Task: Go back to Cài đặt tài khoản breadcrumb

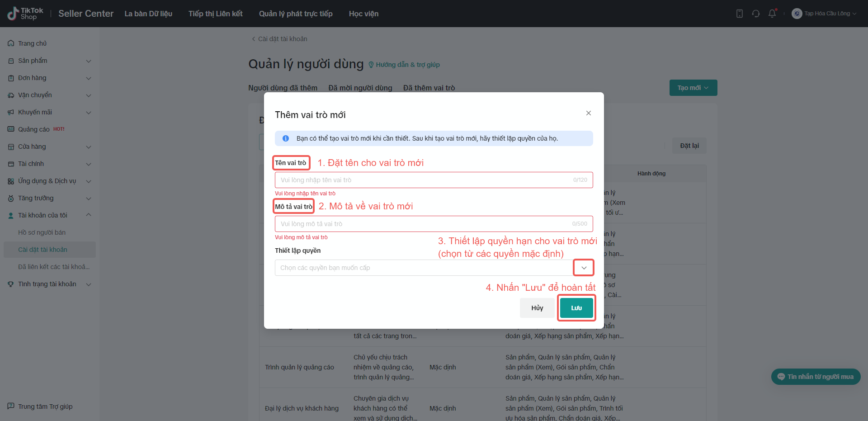Action: [279, 39]
